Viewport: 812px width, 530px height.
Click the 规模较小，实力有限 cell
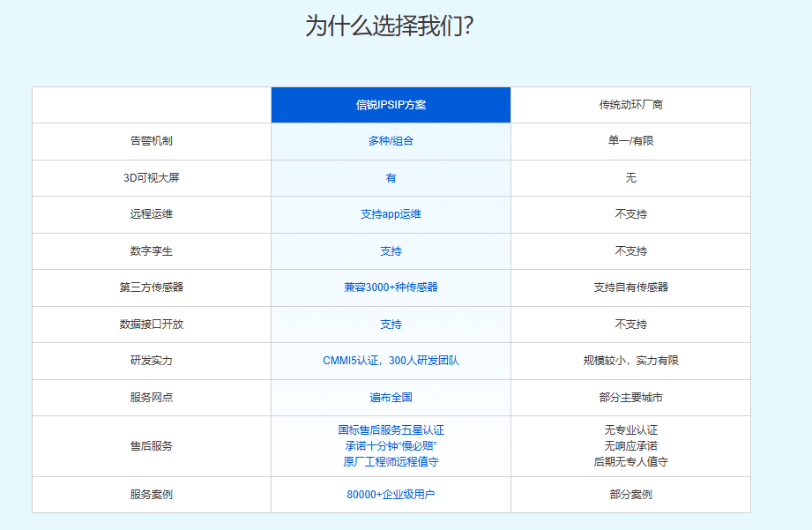[630, 361]
